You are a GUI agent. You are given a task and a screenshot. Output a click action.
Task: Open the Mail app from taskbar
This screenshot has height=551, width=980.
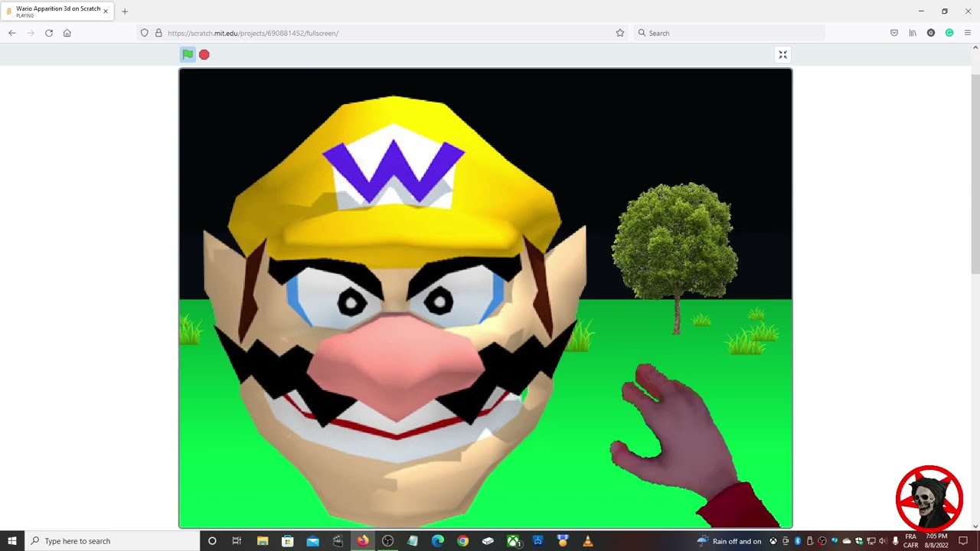click(x=312, y=541)
